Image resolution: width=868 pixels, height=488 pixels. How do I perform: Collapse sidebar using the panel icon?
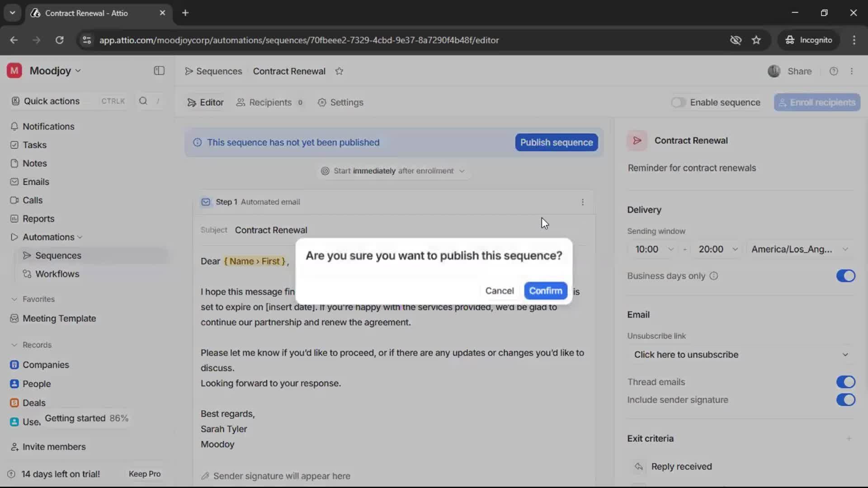159,71
